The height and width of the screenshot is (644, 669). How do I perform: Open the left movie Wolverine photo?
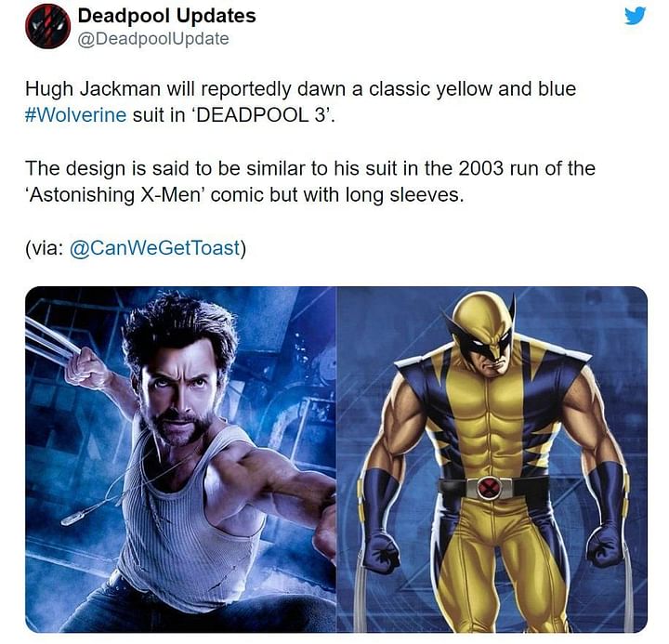(x=181, y=459)
